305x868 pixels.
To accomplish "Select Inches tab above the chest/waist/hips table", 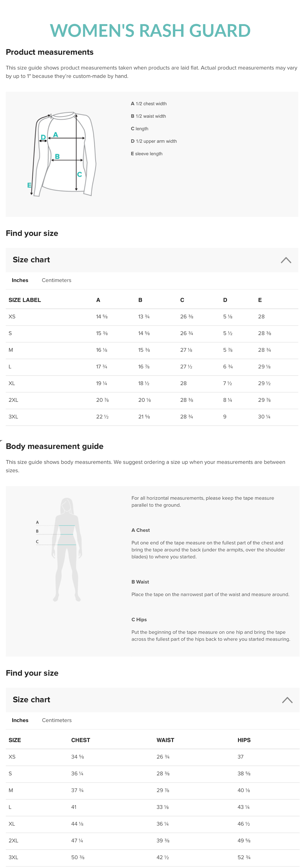I will pos(20,720).
